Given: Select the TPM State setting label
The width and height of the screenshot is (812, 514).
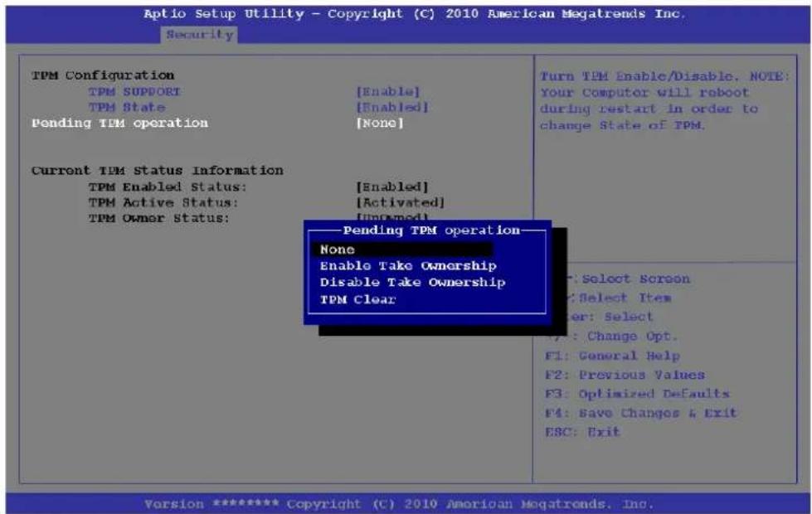Looking at the screenshot, I should click(x=127, y=107).
